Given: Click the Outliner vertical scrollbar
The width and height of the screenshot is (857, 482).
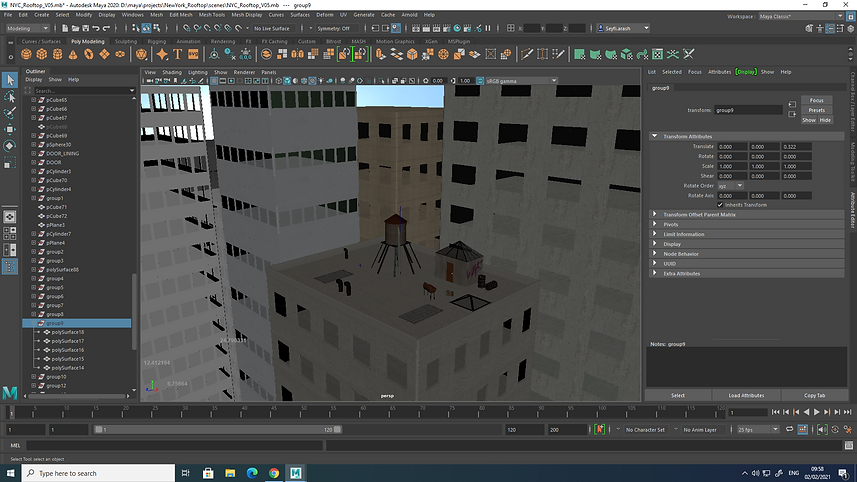Looking at the screenshot, I should point(134,311).
